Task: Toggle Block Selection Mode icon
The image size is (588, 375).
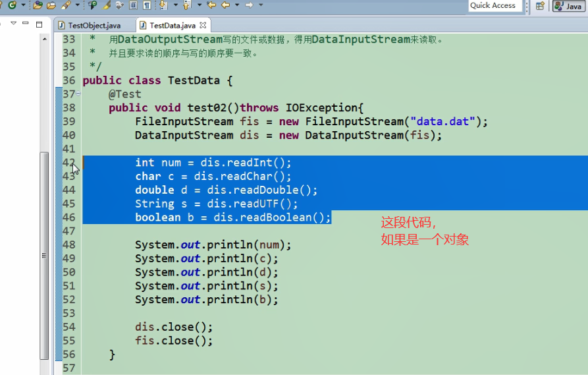Action: tap(133, 5)
